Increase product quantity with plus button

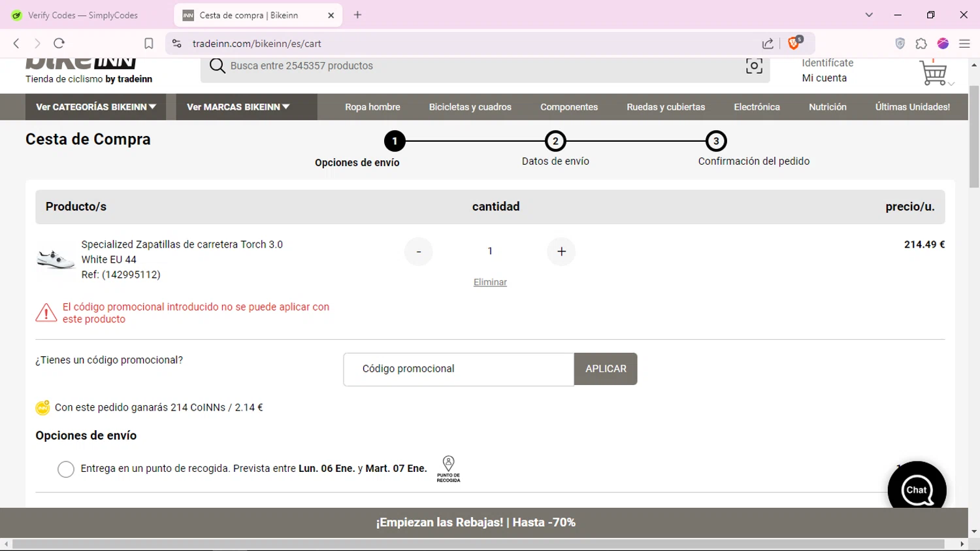[561, 252]
